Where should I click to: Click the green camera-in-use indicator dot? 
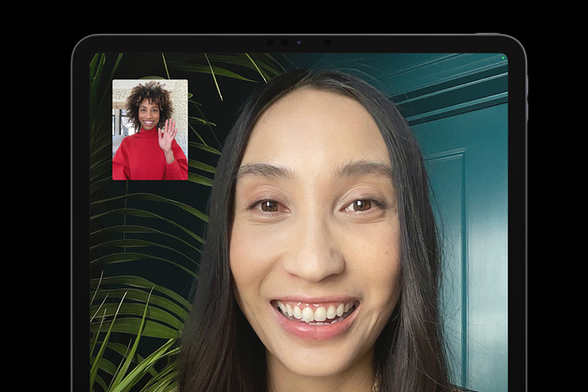[502, 57]
